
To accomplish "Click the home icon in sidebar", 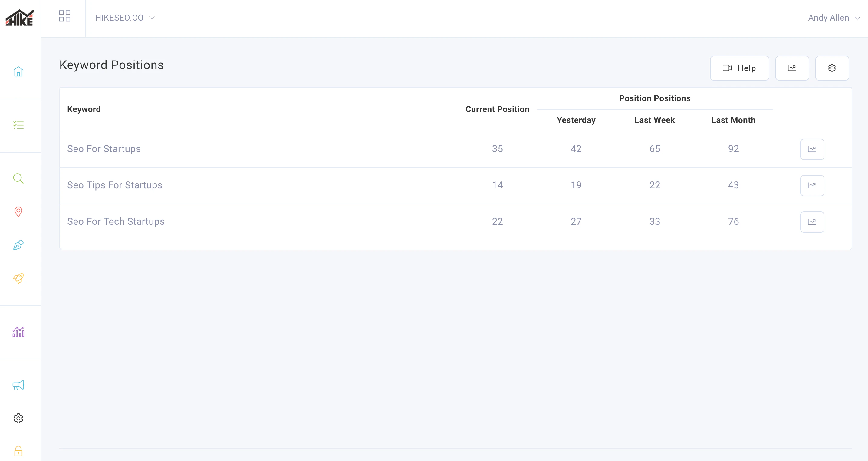I will tap(18, 71).
